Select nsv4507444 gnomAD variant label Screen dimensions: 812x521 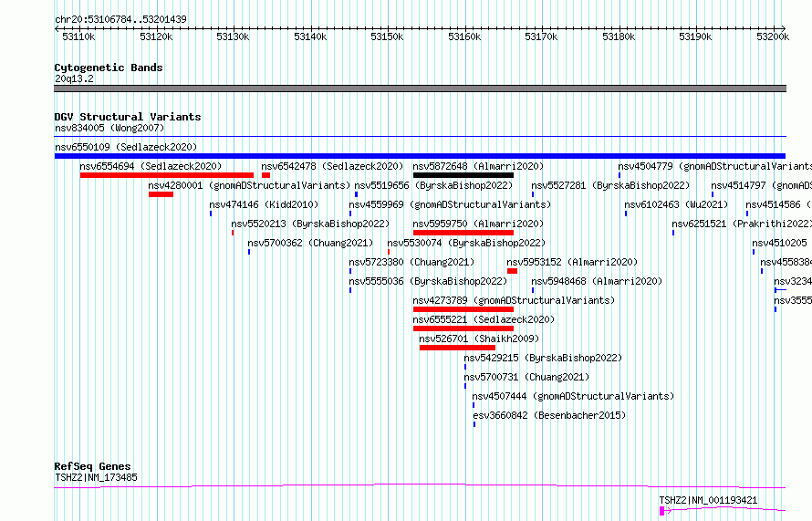(x=573, y=396)
